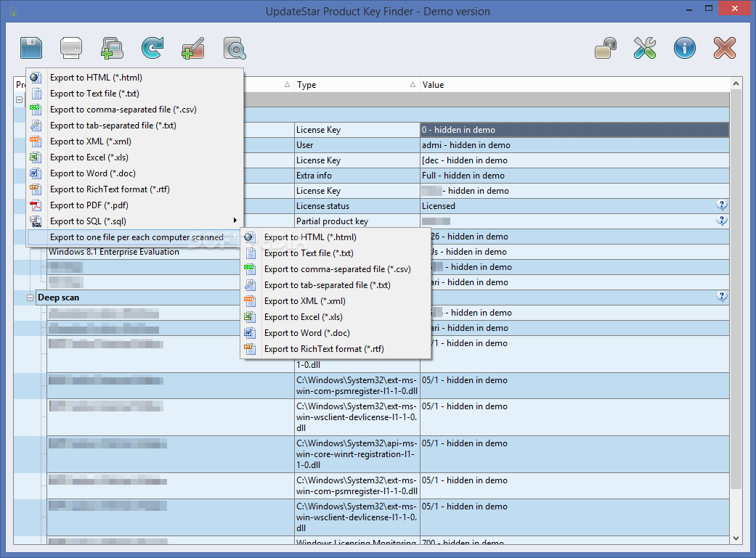Select the 'License status' type cell
The width and height of the screenshot is (756, 558).
(357, 206)
